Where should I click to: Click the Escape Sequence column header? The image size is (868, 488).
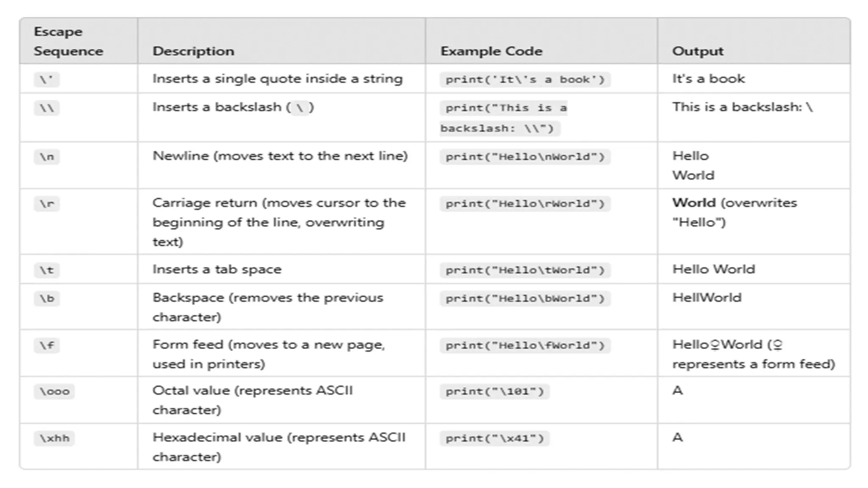pyautogui.click(x=68, y=42)
